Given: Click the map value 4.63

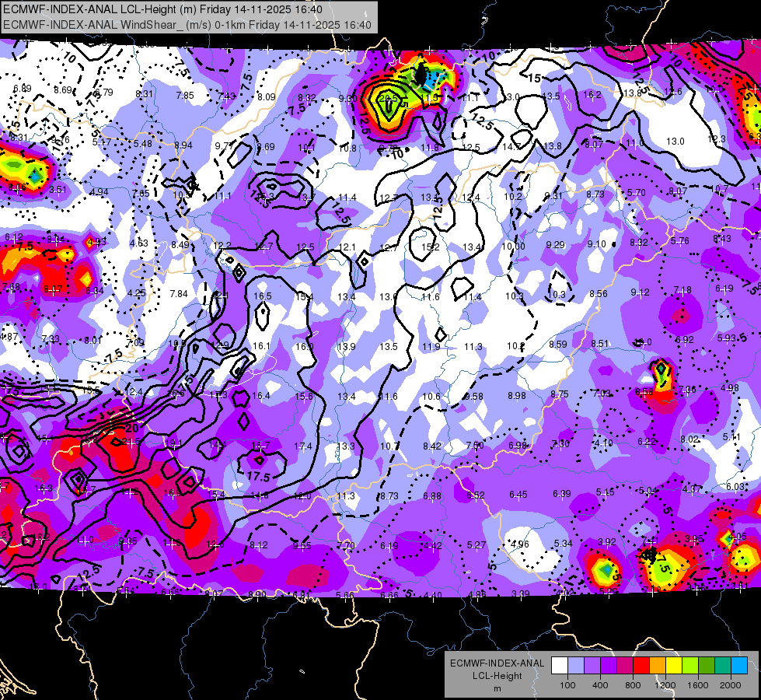Looking at the screenshot, I should point(139,243).
